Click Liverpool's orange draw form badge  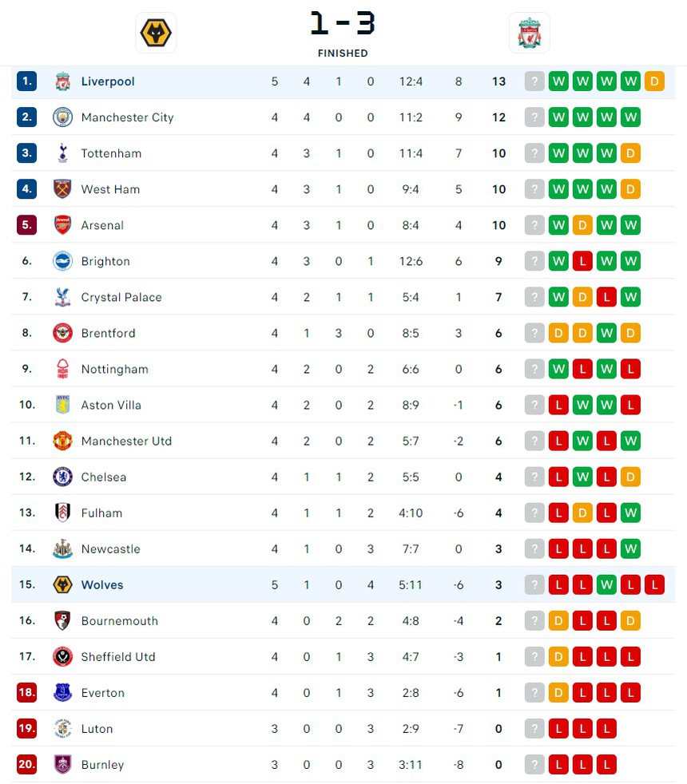pos(654,81)
